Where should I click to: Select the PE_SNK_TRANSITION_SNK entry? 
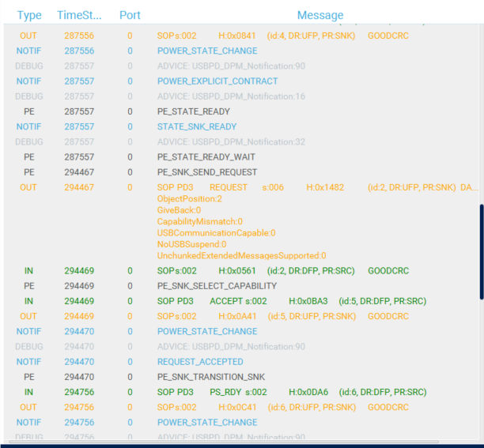211,377
